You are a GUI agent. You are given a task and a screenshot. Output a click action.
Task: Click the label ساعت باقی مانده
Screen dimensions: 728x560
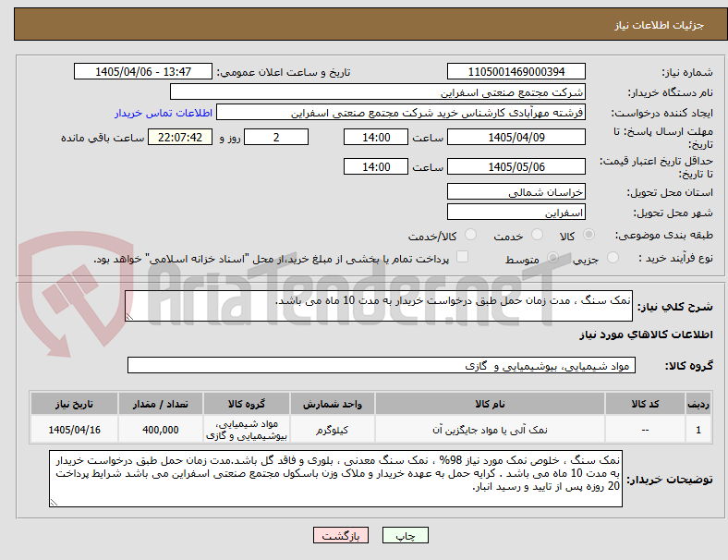click(x=103, y=138)
